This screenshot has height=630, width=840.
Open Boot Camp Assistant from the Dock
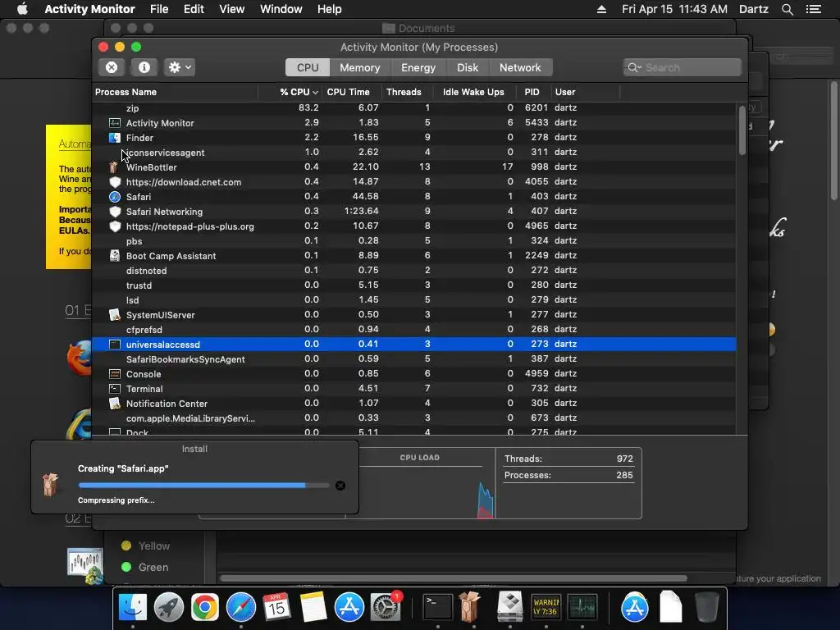pos(510,608)
